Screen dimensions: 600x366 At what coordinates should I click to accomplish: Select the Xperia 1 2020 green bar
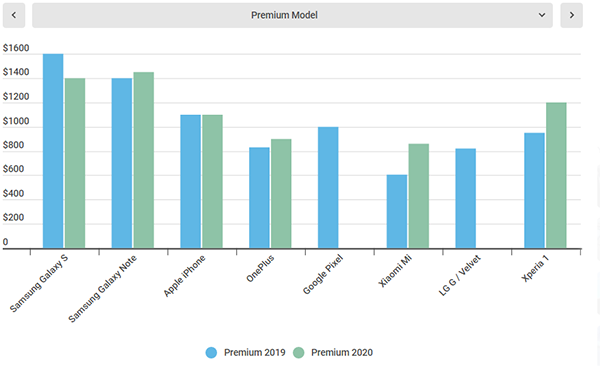pos(556,176)
